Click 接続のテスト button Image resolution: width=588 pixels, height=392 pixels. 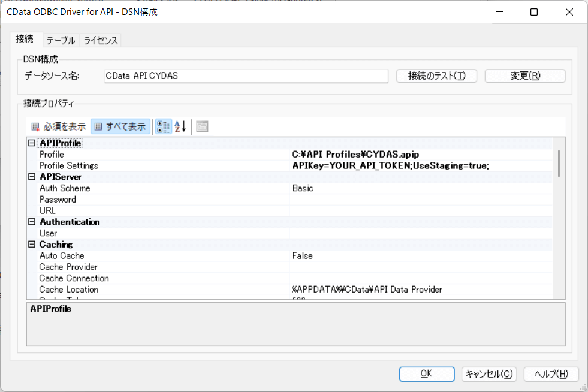pyautogui.click(x=436, y=76)
